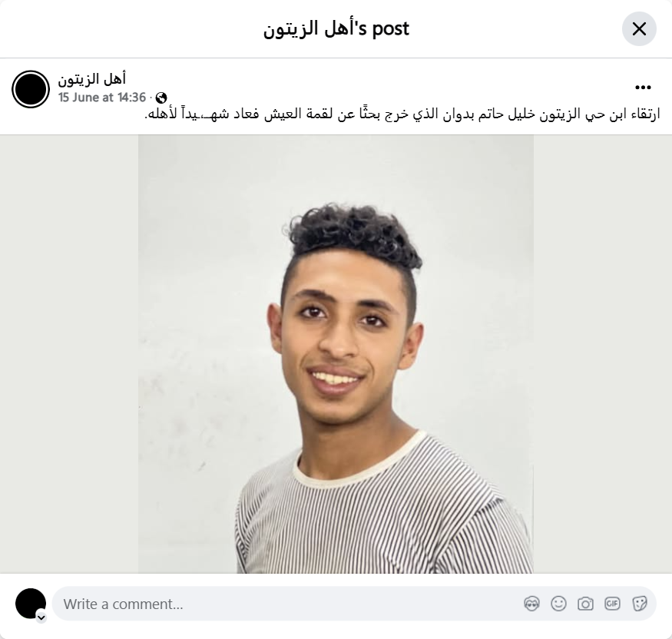Expand the commenting-identity chevron on your avatar
Screen dimensions: 672x639
(41, 617)
